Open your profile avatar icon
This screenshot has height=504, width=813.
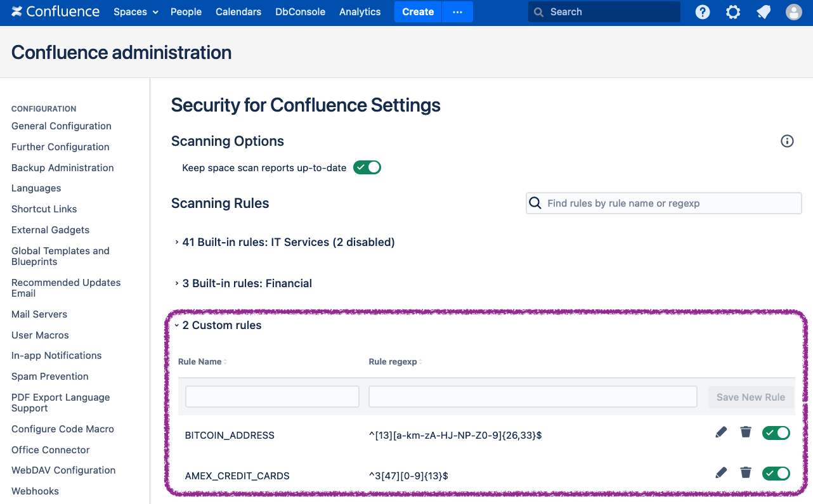pyautogui.click(x=793, y=11)
